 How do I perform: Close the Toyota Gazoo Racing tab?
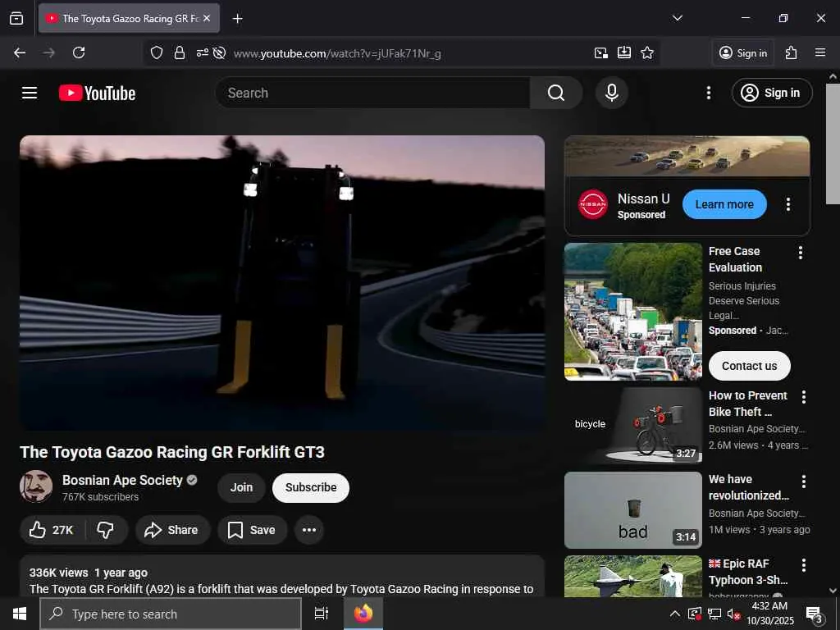[207, 18]
